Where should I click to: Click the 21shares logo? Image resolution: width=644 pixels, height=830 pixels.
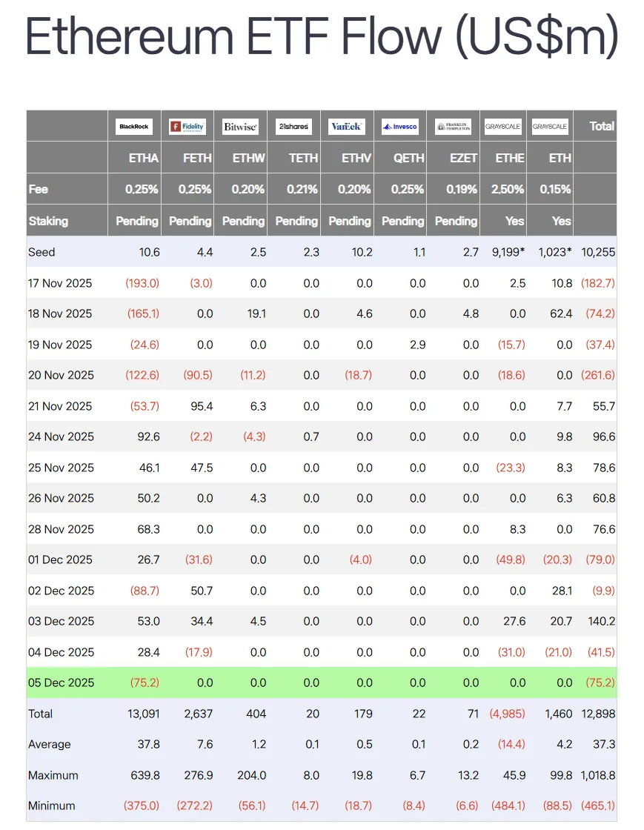pos(293,127)
